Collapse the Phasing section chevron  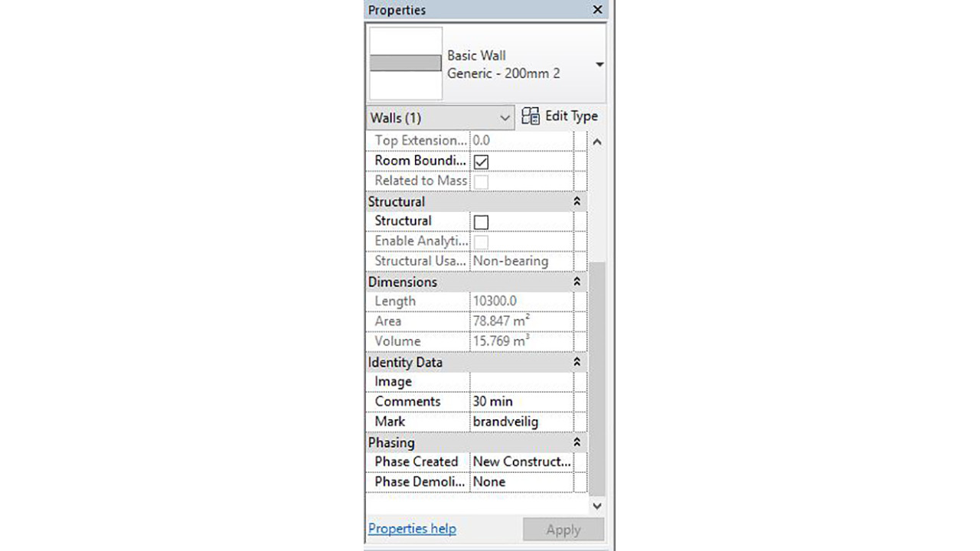577,443
